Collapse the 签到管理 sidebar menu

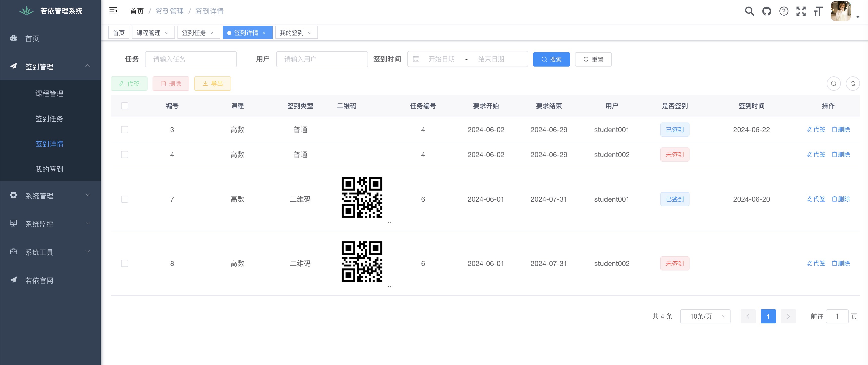(x=50, y=67)
